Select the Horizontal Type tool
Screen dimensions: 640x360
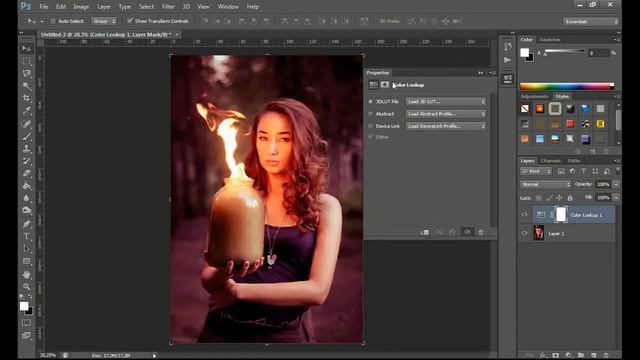(27, 236)
